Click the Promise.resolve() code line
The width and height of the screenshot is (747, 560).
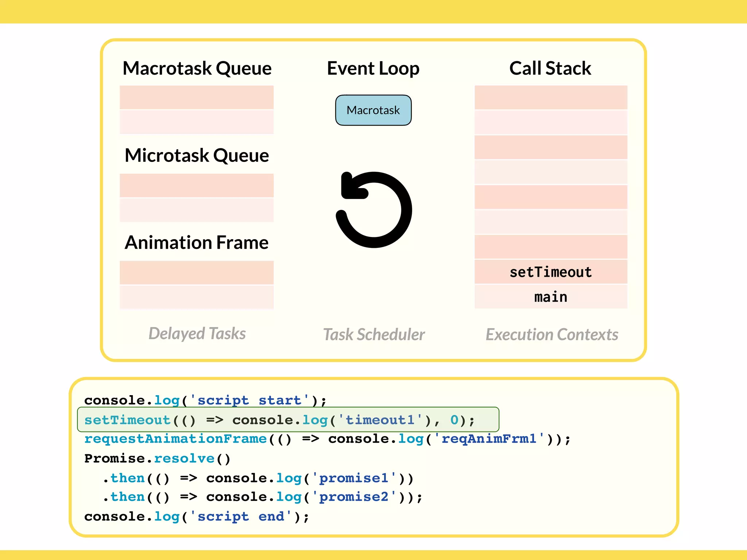pyautogui.click(x=158, y=459)
